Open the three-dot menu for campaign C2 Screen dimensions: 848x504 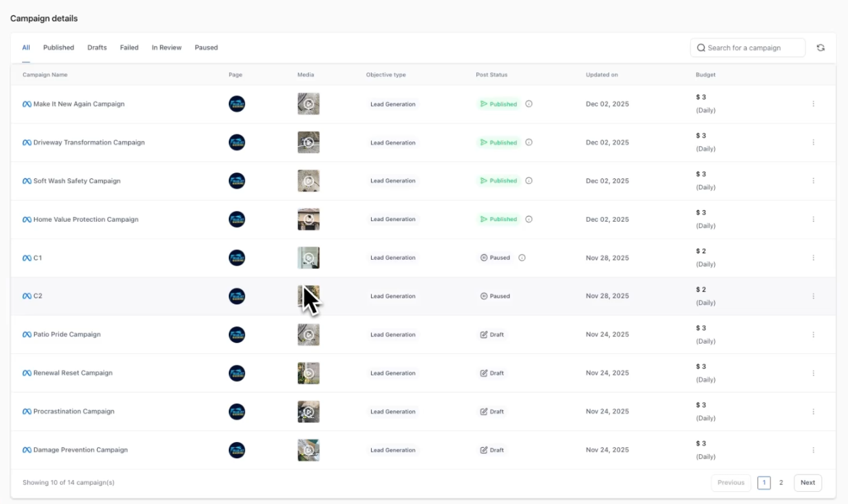click(813, 296)
